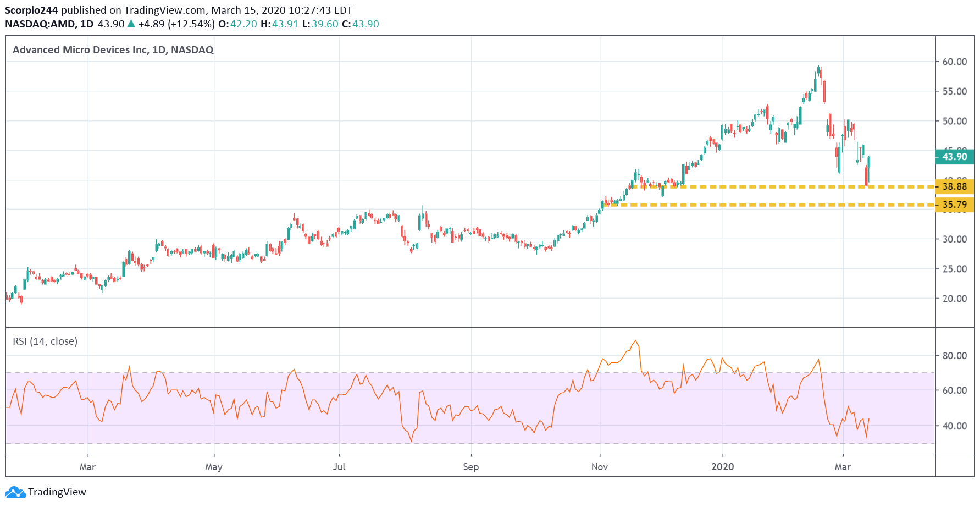Click the lower yellow dashed support line

769,205
